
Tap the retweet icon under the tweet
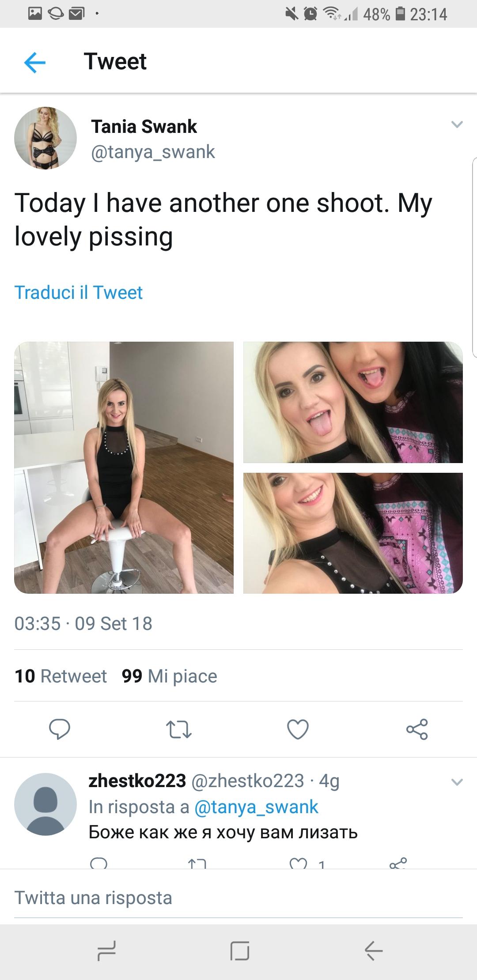coord(178,729)
